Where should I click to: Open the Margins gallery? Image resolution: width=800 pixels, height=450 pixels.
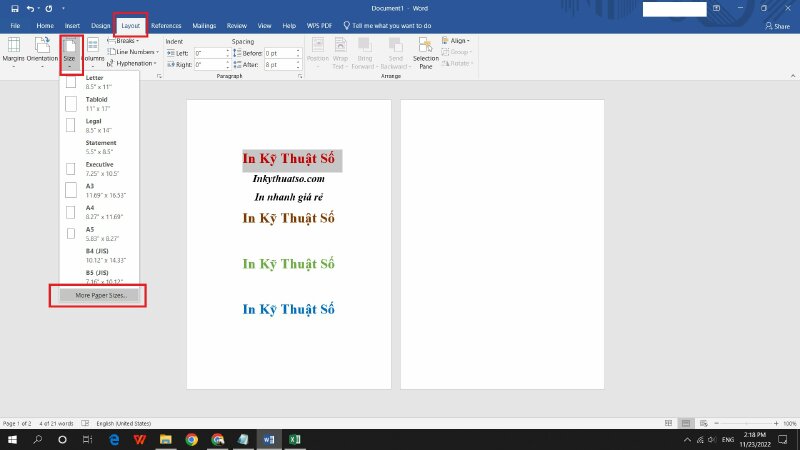(13, 53)
